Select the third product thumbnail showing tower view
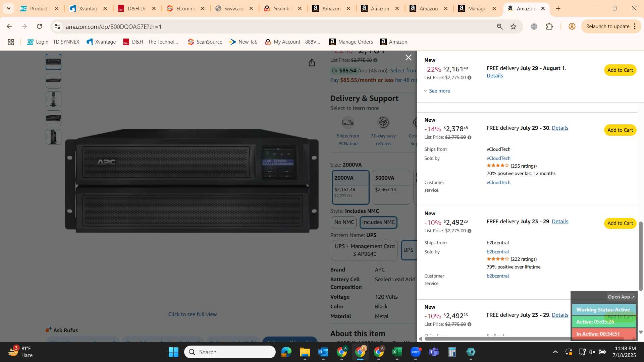 53,100
